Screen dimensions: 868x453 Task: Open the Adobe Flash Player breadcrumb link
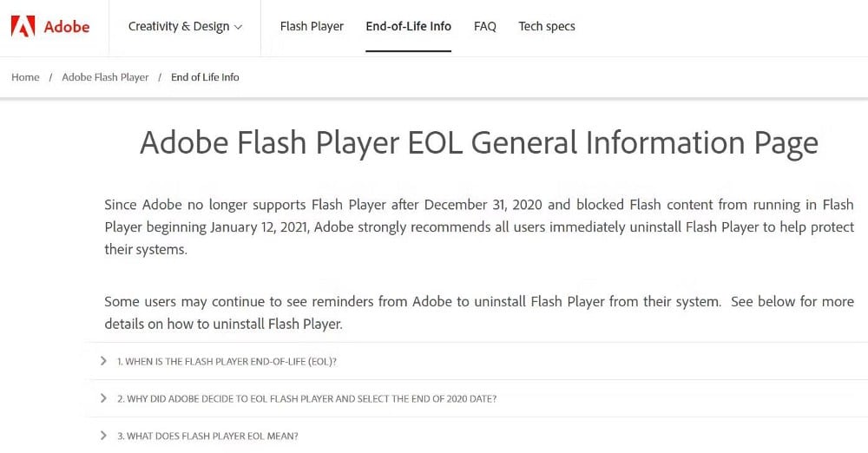105,77
